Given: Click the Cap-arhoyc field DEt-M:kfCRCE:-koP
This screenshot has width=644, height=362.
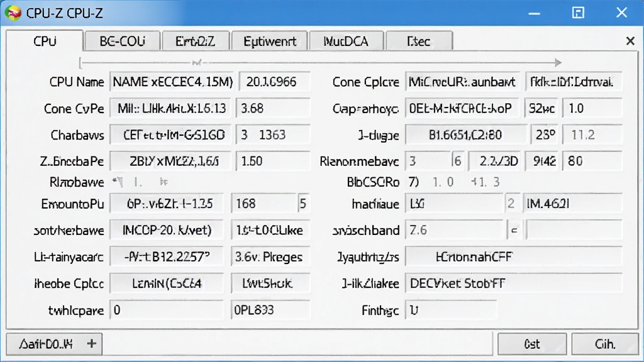Looking at the screenshot, I should [x=462, y=108].
